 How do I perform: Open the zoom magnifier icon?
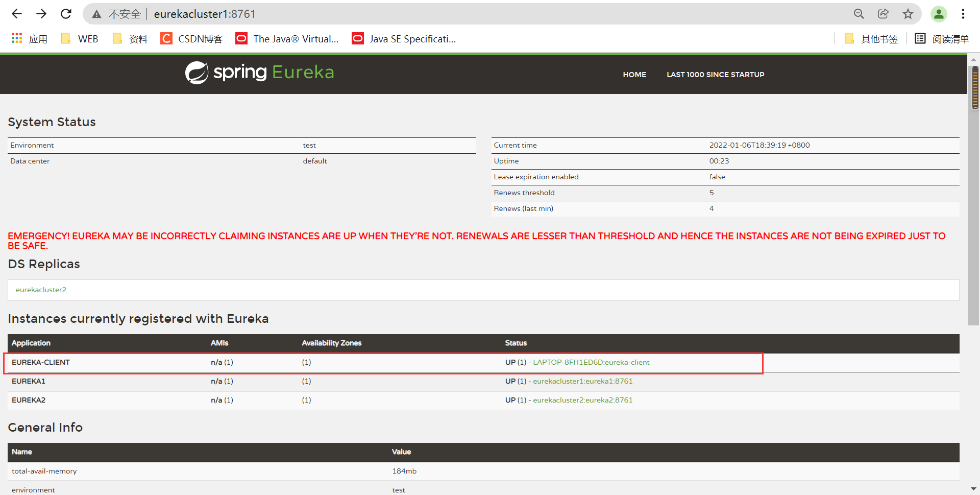coord(859,14)
